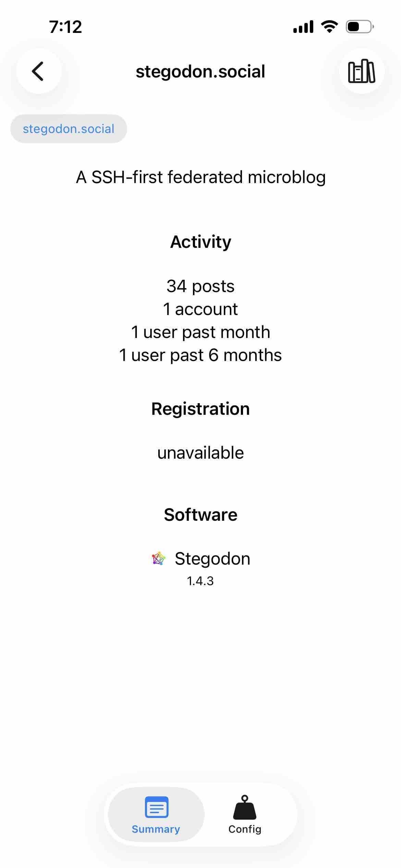Screen dimensions: 401x868
Task: Tap the Registration "unavailable" status text
Action: pyautogui.click(x=200, y=453)
